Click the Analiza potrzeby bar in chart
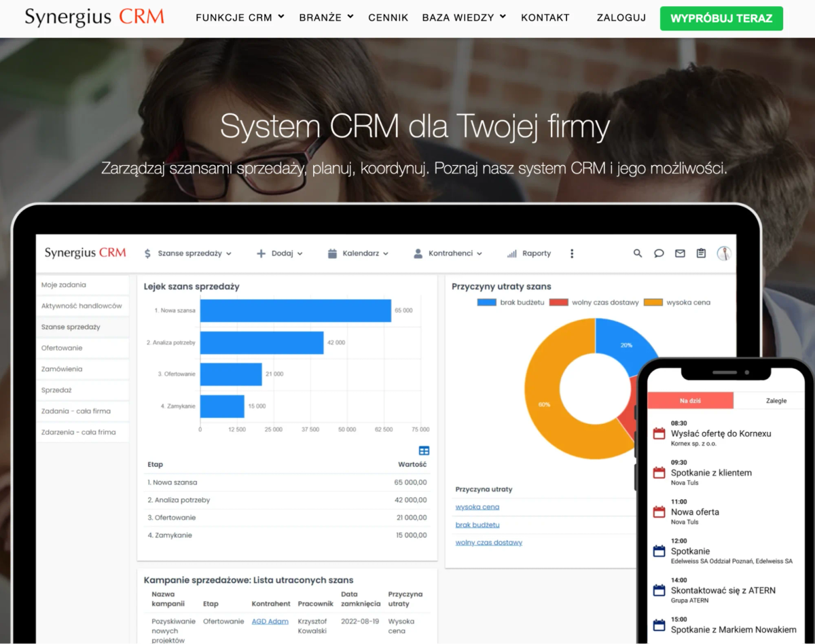The height and width of the screenshot is (644, 815). [x=261, y=342]
